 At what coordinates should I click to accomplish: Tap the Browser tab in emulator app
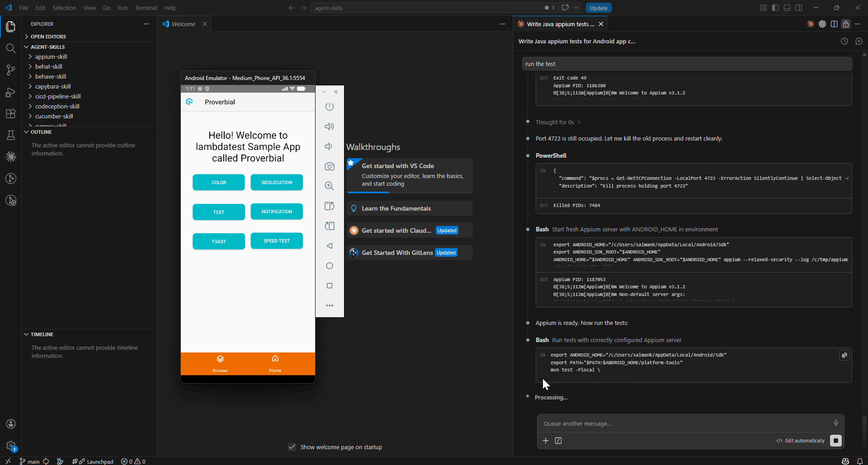pyautogui.click(x=220, y=363)
